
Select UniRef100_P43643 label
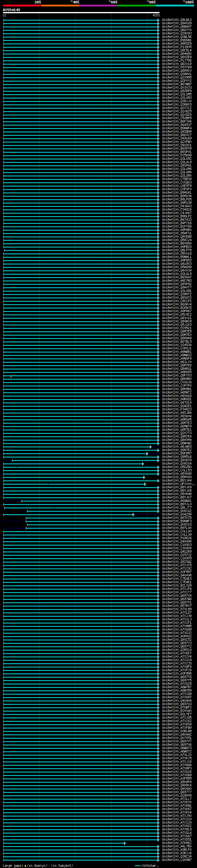[176, 206]
